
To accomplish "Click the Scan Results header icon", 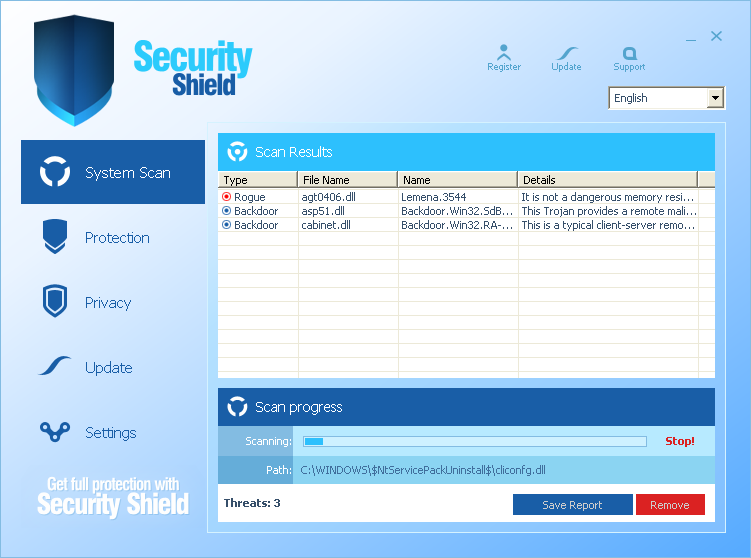I will click(237, 152).
